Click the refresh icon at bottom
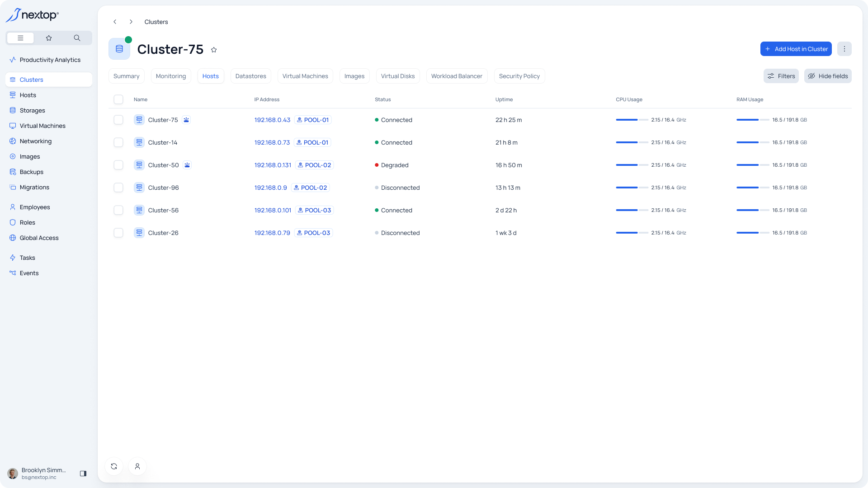This screenshot has height=488, width=868. tap(114, 466)
